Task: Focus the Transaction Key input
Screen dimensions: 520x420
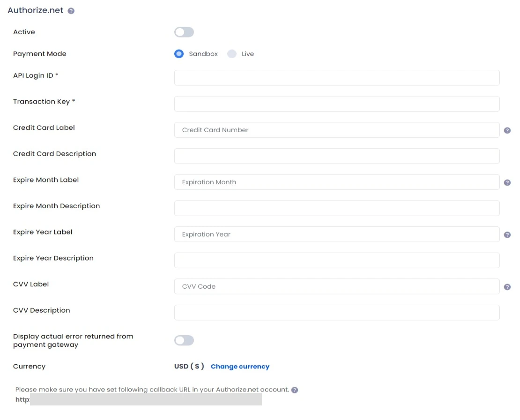Action: coord(337,104)
